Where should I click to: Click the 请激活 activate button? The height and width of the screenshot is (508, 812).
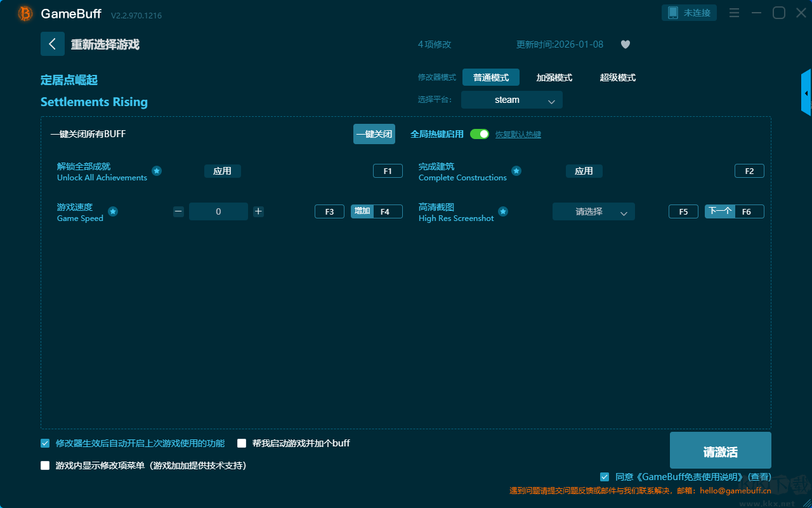point(720,451)
